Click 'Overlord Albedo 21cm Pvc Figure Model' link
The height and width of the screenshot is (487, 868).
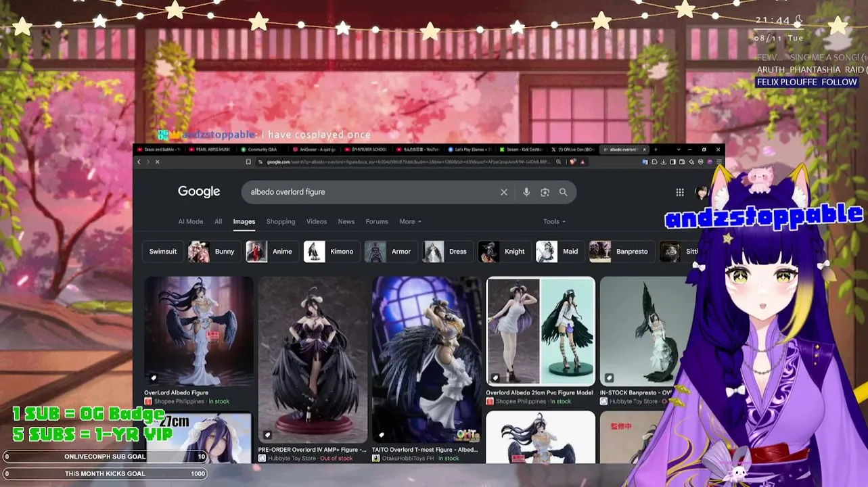click(539, 393)
